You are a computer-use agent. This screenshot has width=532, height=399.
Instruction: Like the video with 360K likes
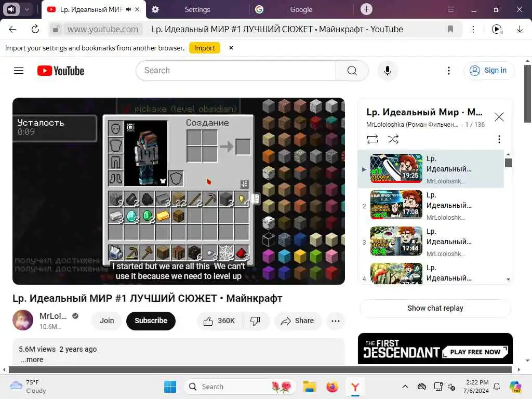(x=220, y=321)
